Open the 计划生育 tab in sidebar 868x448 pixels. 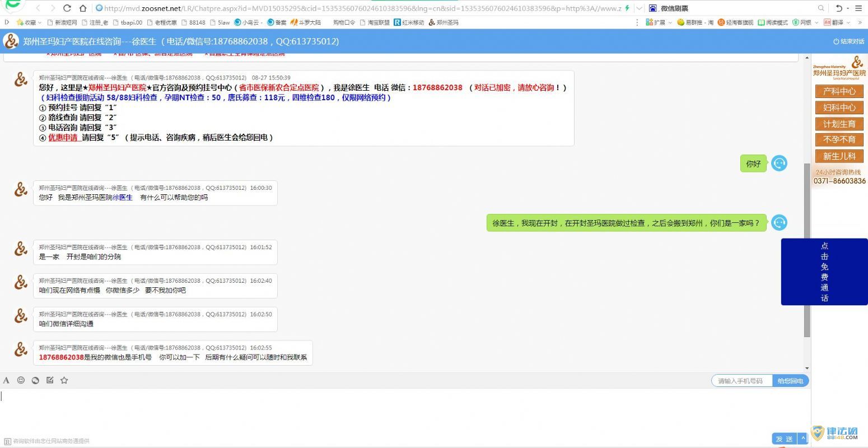point(839,124)
